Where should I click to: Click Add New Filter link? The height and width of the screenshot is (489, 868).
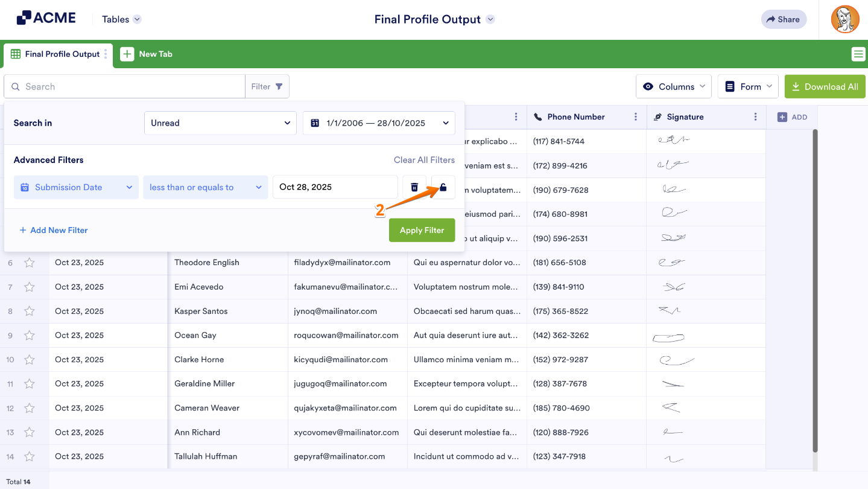[54, 230]
